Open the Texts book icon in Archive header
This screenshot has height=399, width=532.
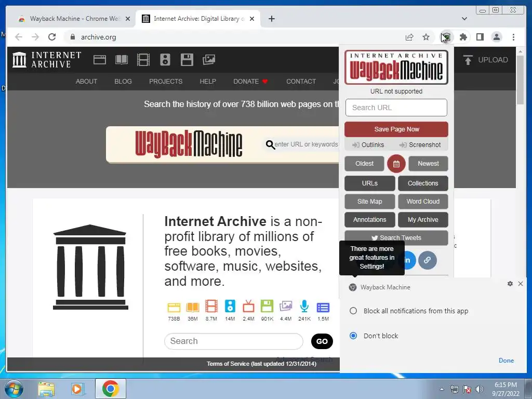pos(122,60)
